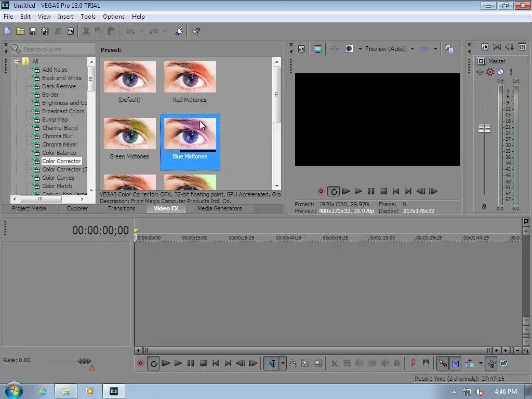
Task: Switch to the Media Generators tab
Action: point(220,208)
